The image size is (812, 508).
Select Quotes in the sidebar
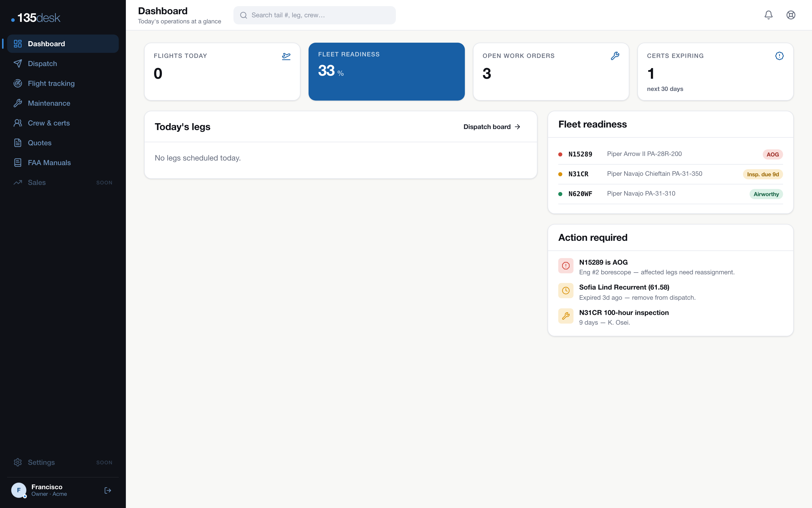(63, 143)
